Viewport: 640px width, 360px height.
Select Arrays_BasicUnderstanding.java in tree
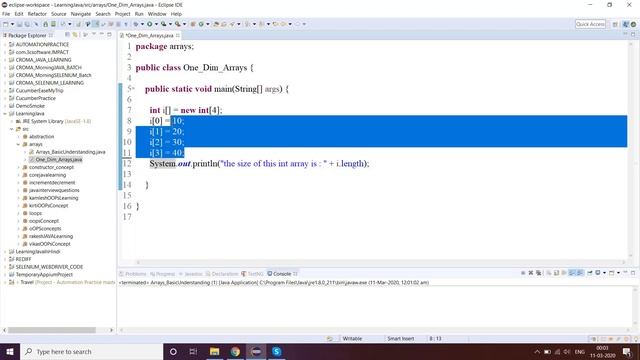[x=70, y=152]
